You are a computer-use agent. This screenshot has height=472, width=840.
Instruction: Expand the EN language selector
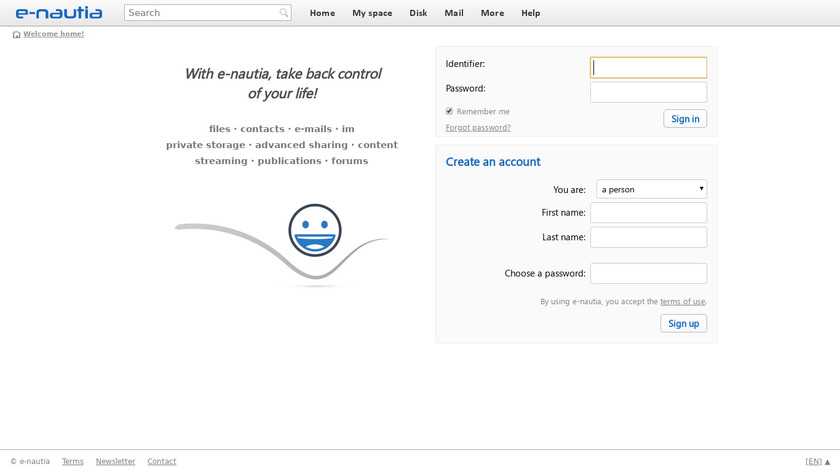[x=818, y=461]
